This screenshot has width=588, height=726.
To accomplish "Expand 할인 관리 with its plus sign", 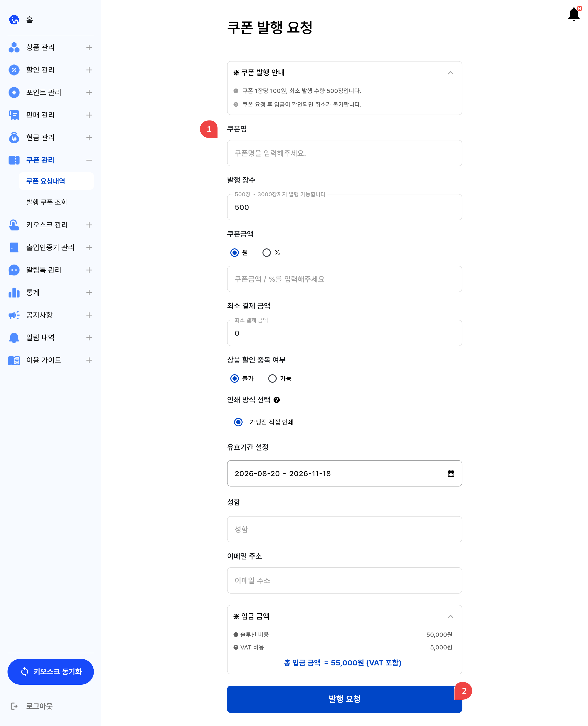I will click(89, 70).
